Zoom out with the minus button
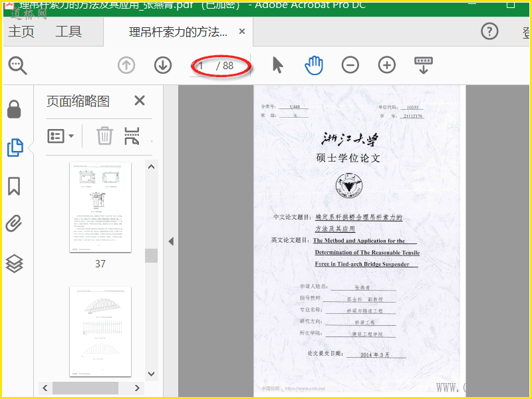 (x=350, y=65)
